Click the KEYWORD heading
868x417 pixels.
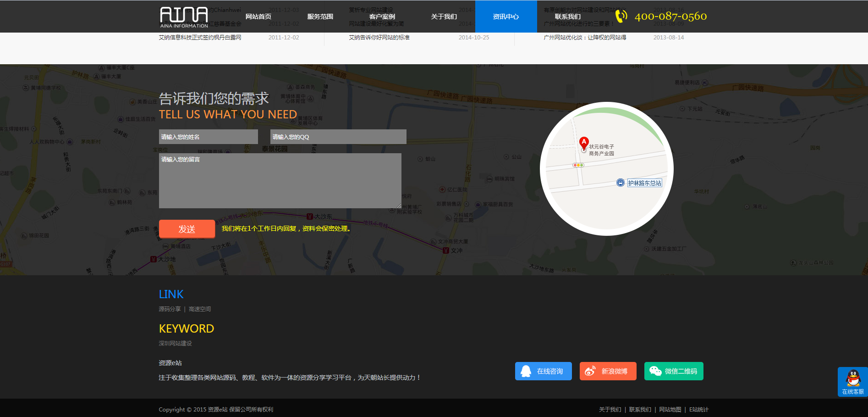coord(187,328)
